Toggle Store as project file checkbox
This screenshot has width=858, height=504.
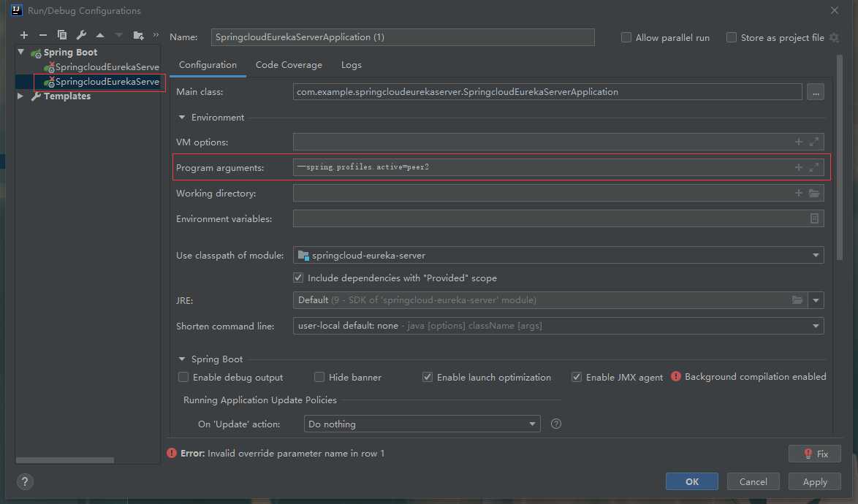(x=731, y=38)
